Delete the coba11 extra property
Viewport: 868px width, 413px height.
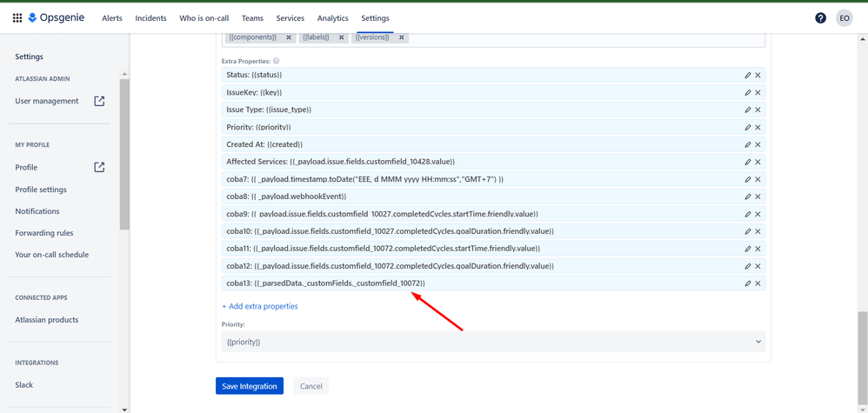(758, 249)
